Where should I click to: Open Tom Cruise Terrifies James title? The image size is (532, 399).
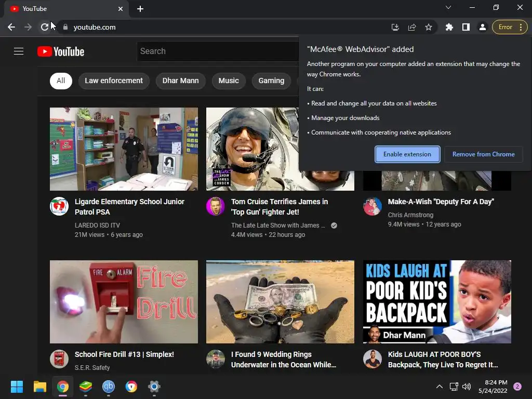pyautogui.click(x=280, y=207)
